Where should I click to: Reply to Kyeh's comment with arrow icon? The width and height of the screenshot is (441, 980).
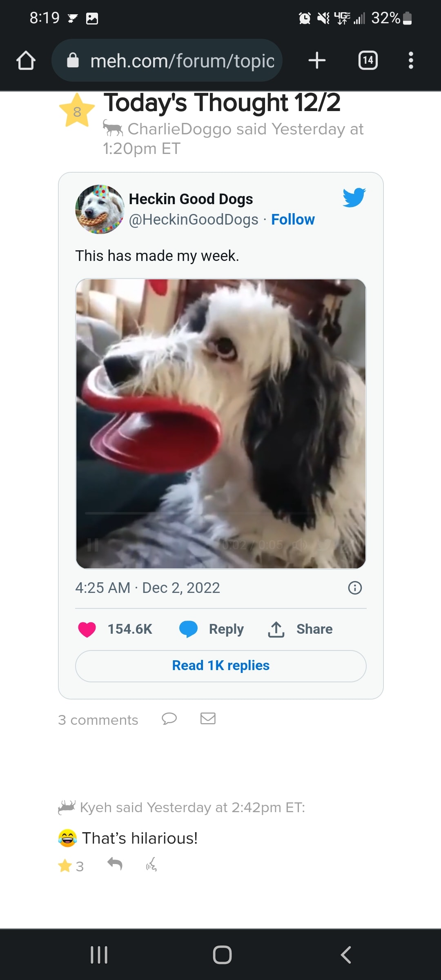[115, 864]
